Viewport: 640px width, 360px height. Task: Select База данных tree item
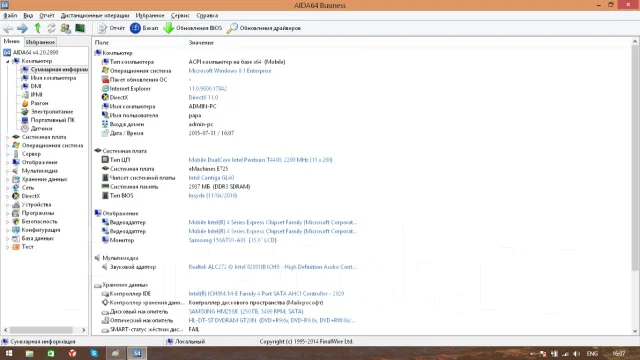(x=33, y=238)
